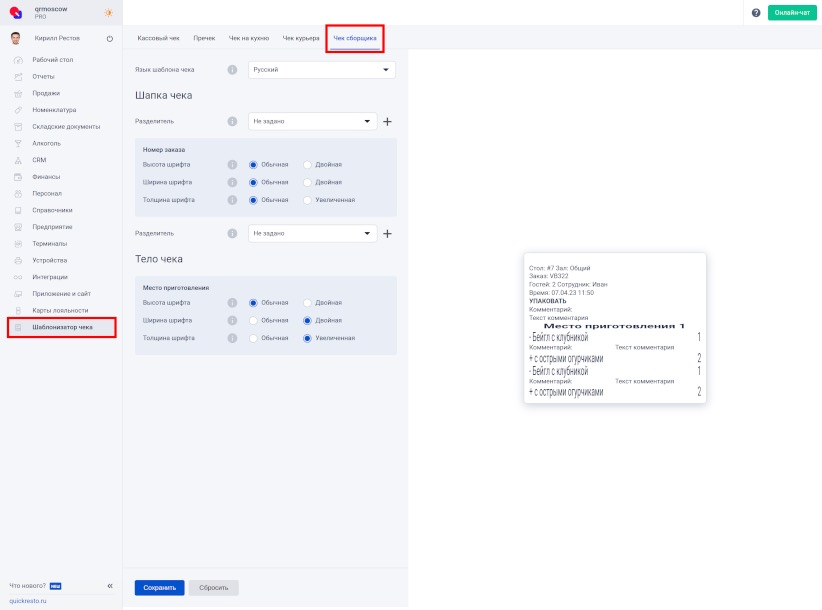Click the Алкоголь sidebar icon

pyautogui.click(x=18, y=144)
